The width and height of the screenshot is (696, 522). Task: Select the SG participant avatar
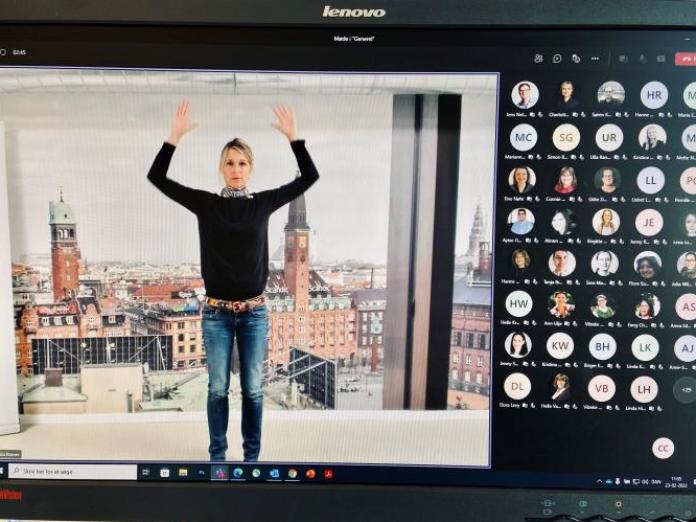tap(566, 138)
